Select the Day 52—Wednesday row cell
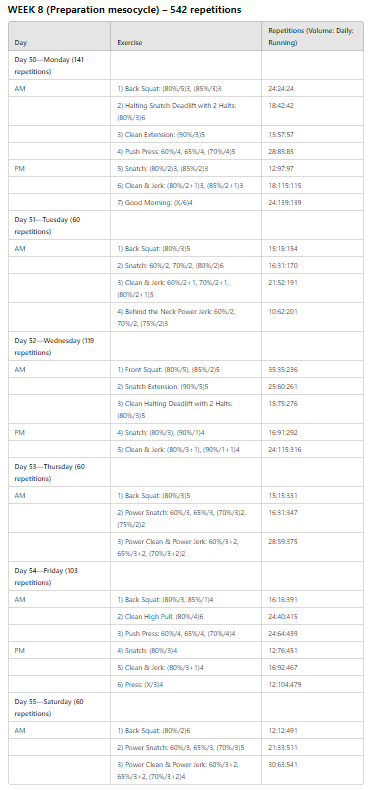 (x=59, y=346)
